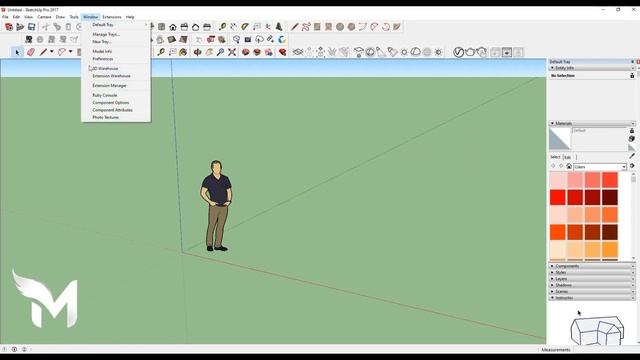Open 3D Warehouse from Window menu

(116, 69)
